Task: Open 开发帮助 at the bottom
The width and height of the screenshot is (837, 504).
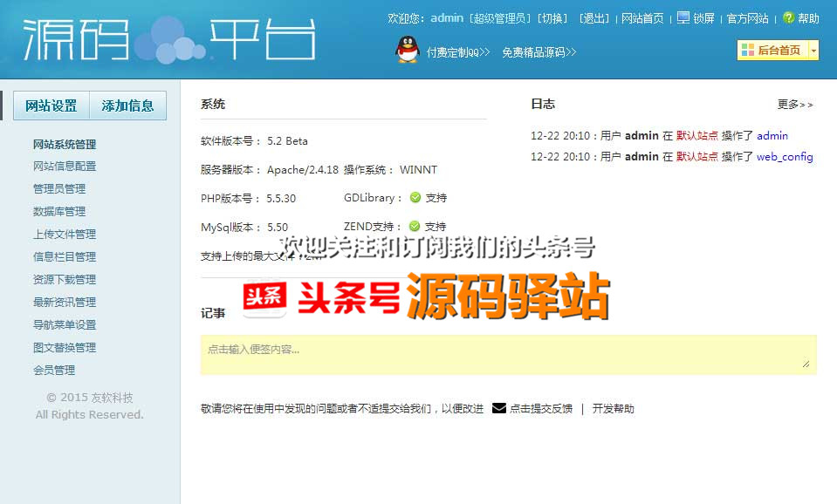Action: coord(615,407)
